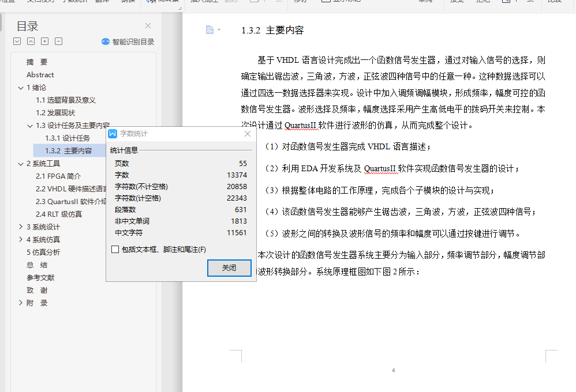The image size is (576, 392).
Task: Collapse the 1.3 设计任务及主要内容 node
Action: (30, 126)
